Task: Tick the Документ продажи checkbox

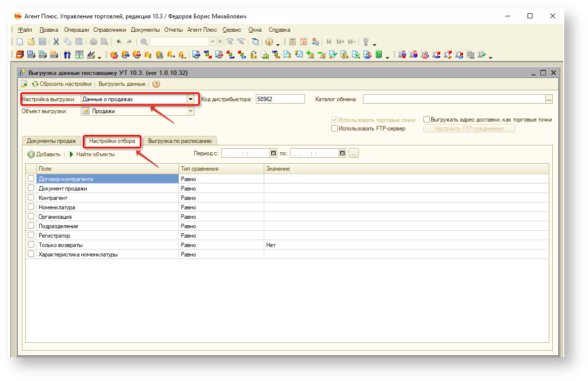Action: pos(31,188)
